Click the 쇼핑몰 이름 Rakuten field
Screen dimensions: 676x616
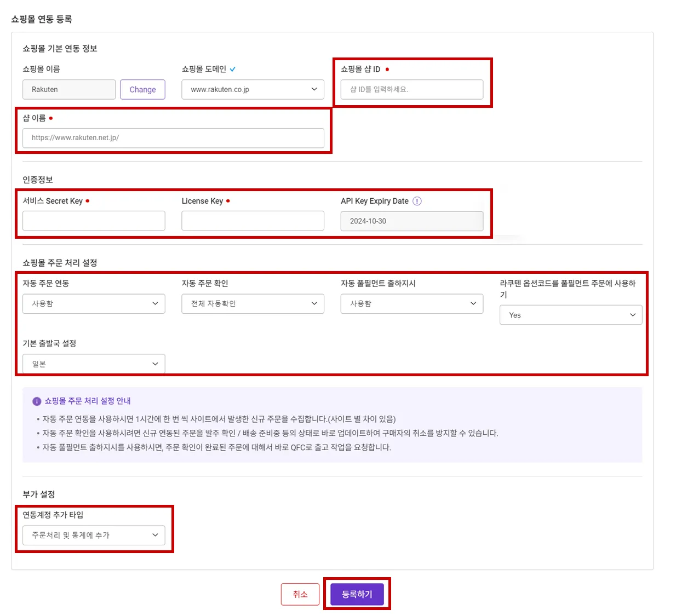[x=69, y=89]
